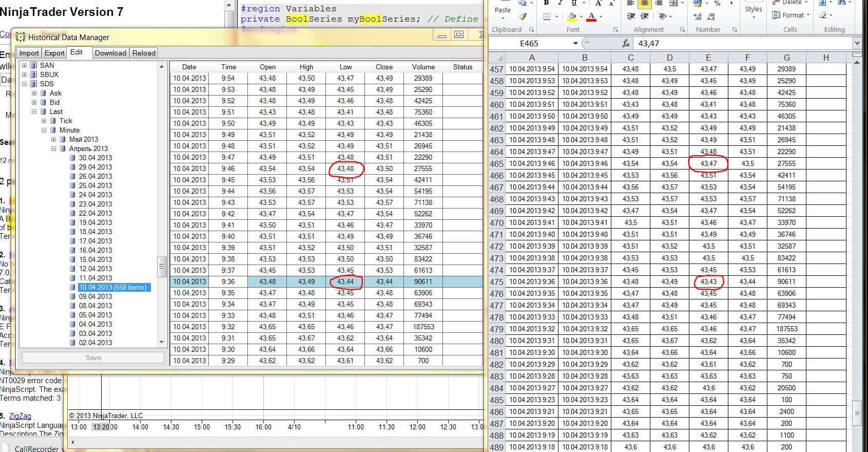Click the Increase Indent icon in Excel
Image resolution: width=868 pixels, height=452 pixels.
[645, 16]
